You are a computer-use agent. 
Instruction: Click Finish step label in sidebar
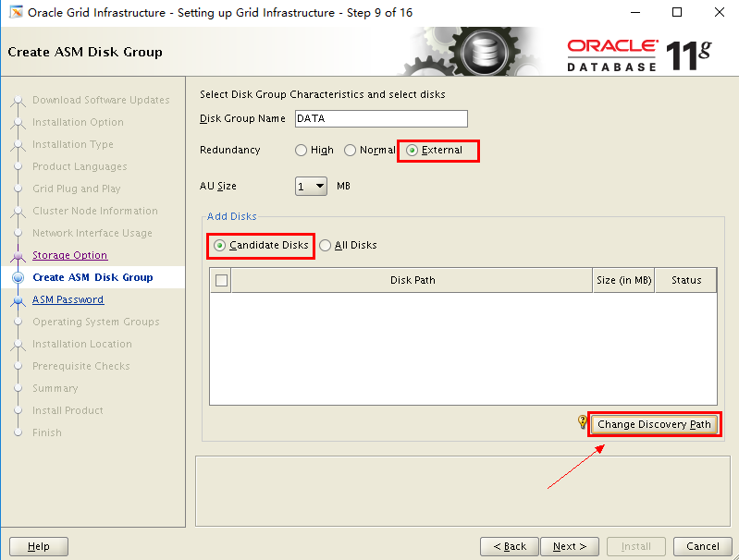[46, 432]
